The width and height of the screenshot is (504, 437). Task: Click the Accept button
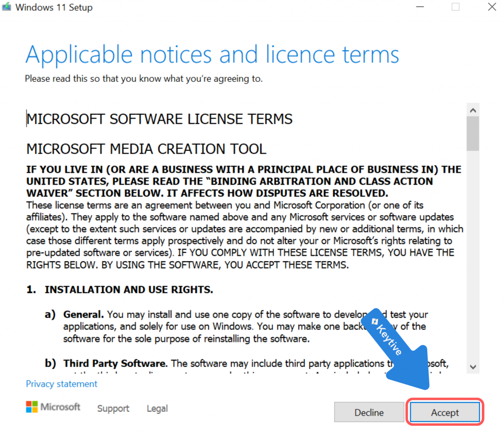pos(444,412)
